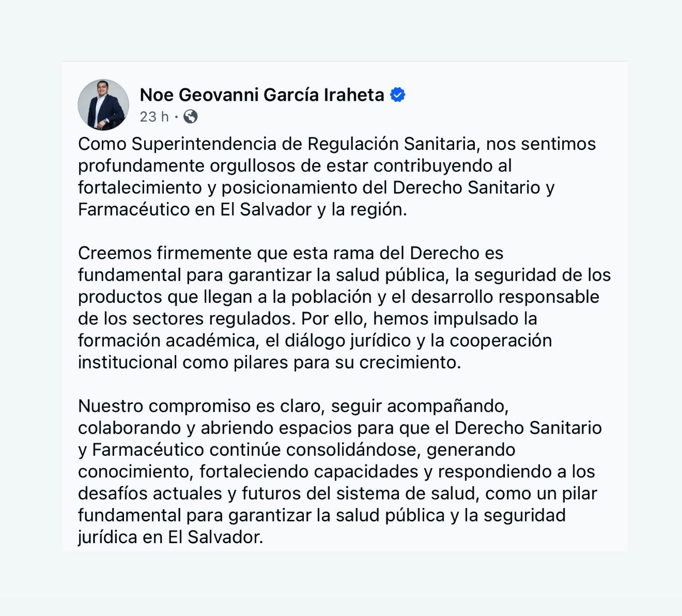
Task: Click the line starting "formación académica"
Action: (x=315, y=341)
